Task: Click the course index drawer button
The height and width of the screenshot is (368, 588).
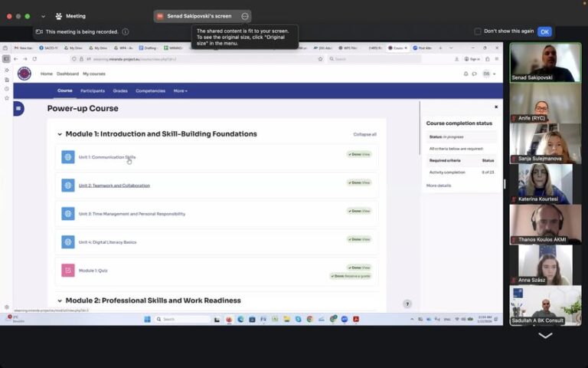Action: pos(18,109)
